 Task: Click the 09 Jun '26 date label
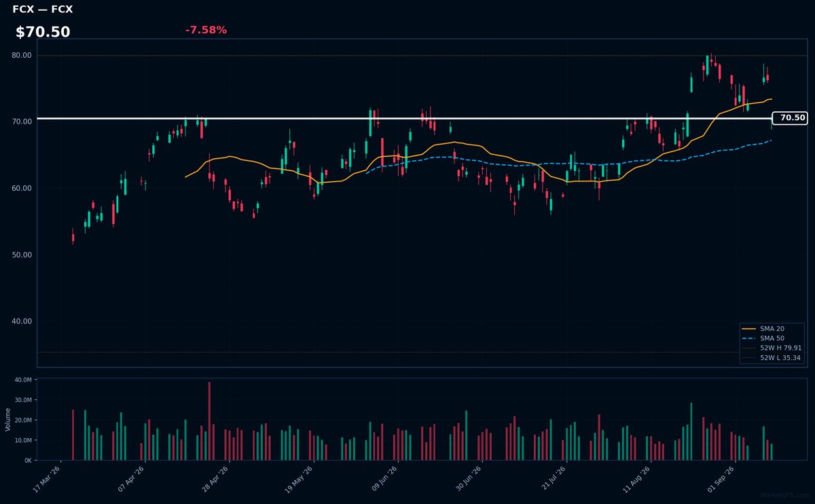384,478
